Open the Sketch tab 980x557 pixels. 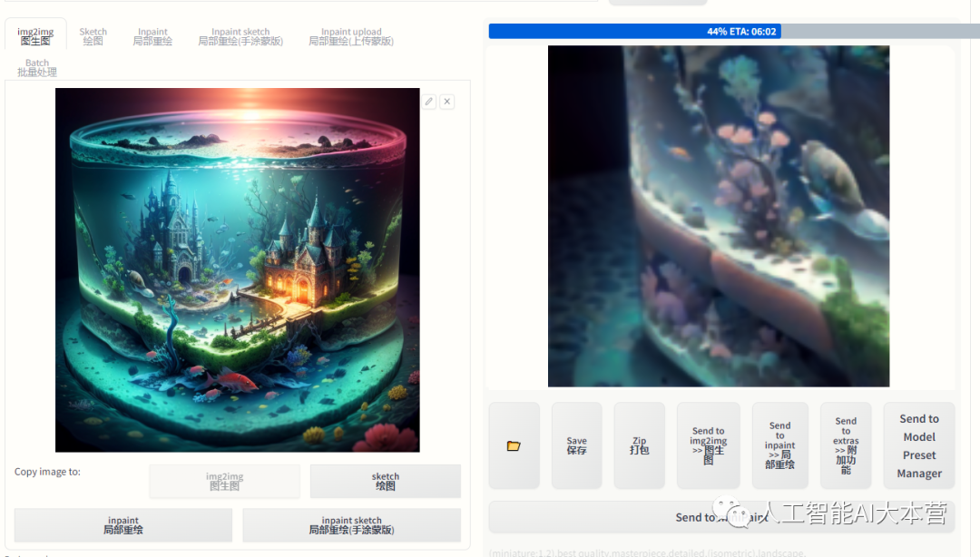(93, 36)
